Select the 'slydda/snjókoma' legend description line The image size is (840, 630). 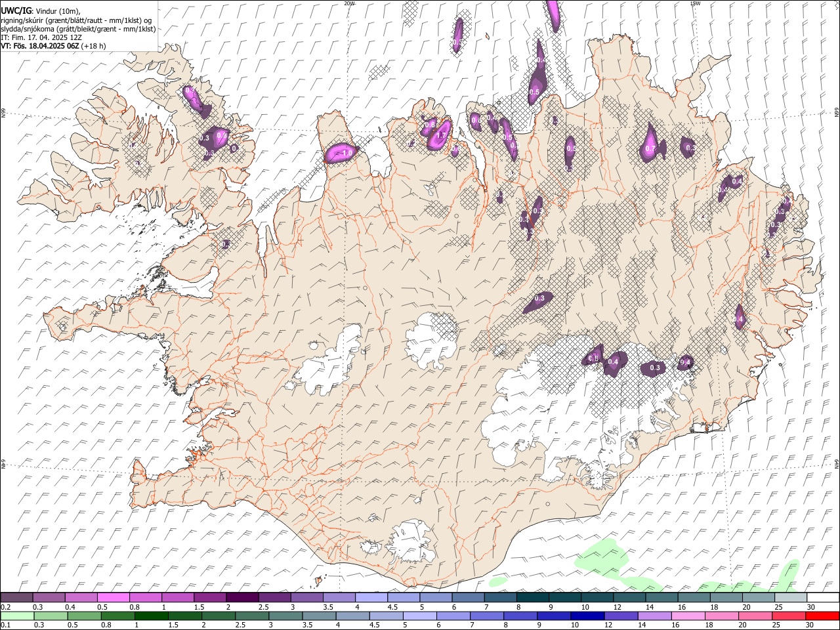(x=78, y=29)
